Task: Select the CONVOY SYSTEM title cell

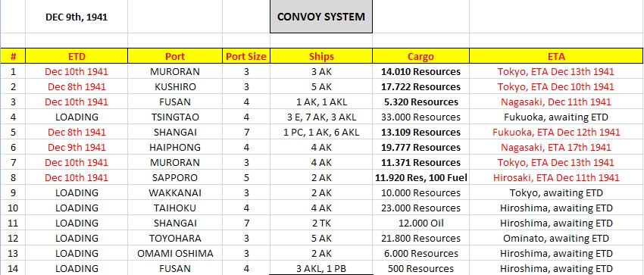Action: pos(320,17)
